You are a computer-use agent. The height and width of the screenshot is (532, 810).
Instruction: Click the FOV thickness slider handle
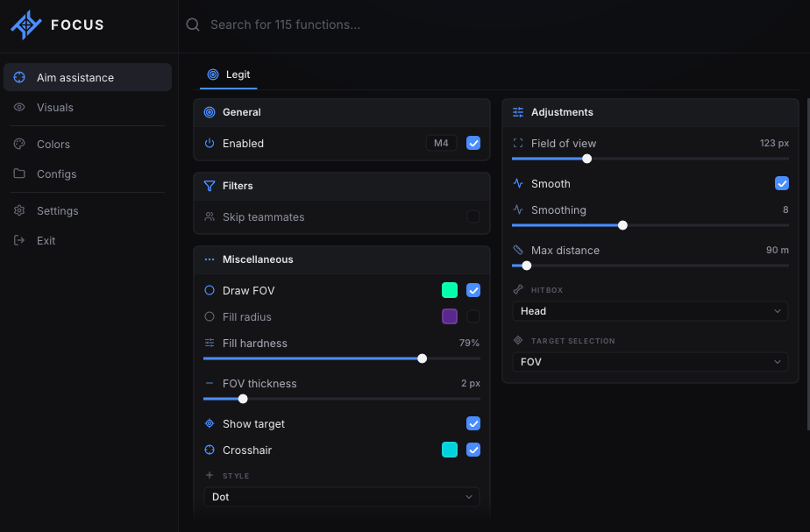(x=243, y=399)
